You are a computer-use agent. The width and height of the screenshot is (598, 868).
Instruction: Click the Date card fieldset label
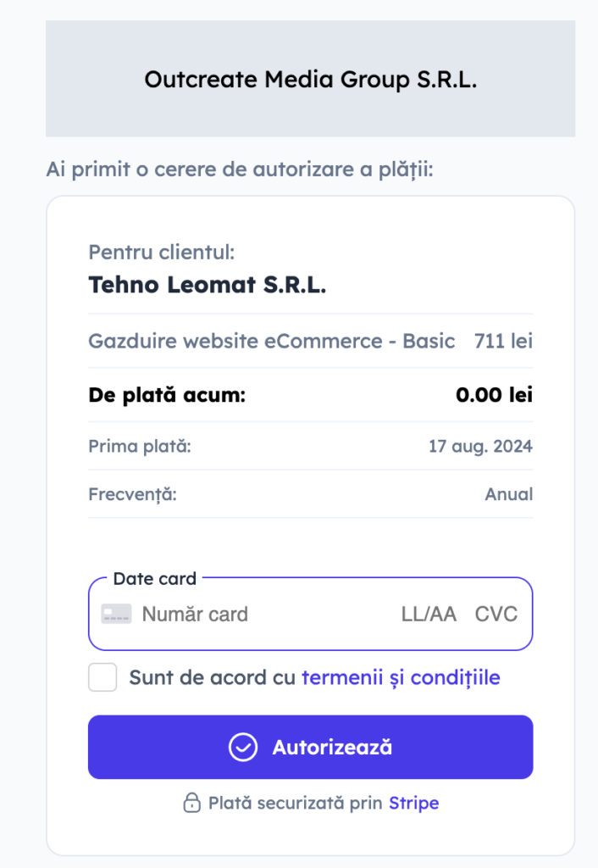(x=155, y=579)
